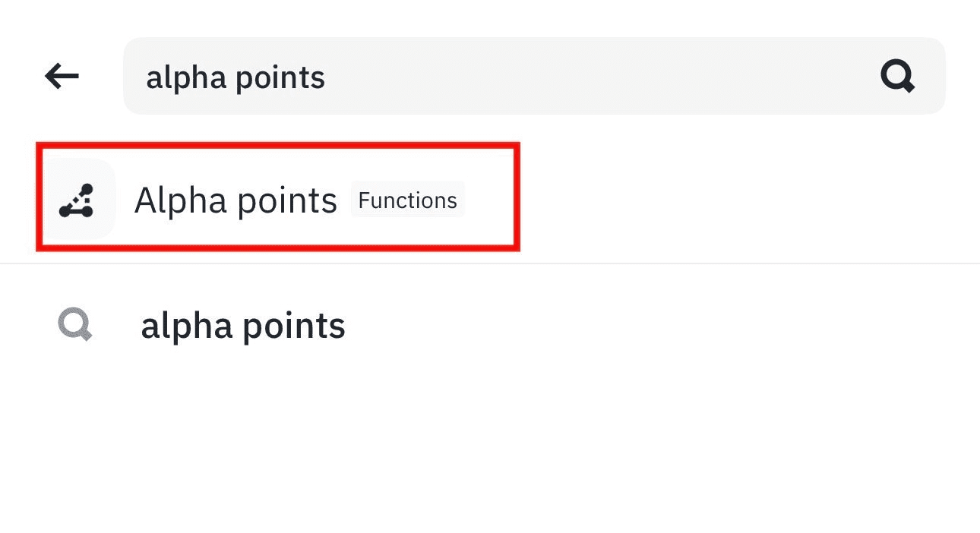Click inside the alpha points search field
980x533 pixels.
pyautogui.click(x=534, y=76)
